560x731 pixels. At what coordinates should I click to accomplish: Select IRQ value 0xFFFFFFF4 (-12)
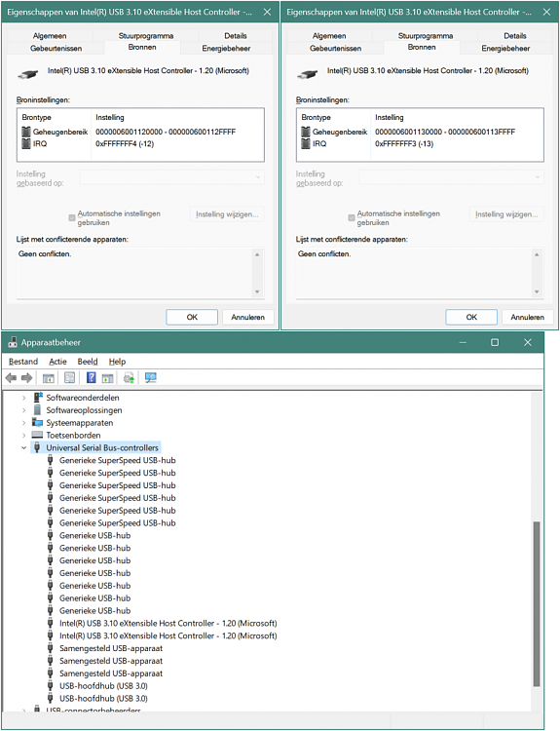click(x=125, y=143)
